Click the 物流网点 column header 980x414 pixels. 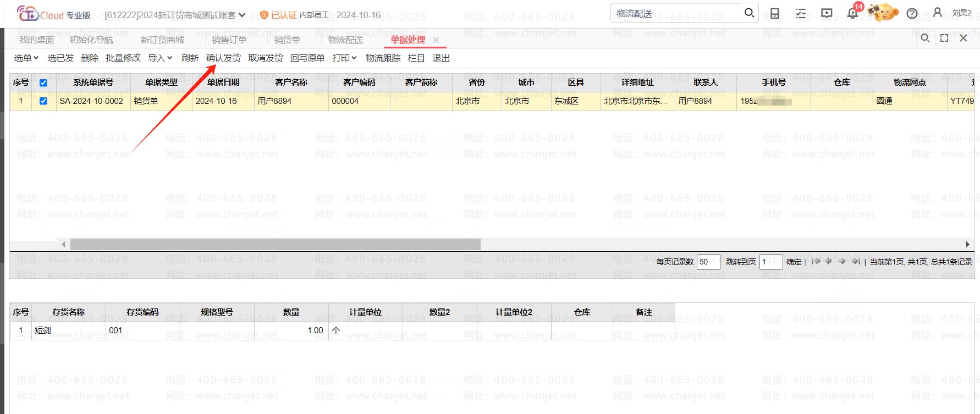pyautogui.click(x=910, y=82)
